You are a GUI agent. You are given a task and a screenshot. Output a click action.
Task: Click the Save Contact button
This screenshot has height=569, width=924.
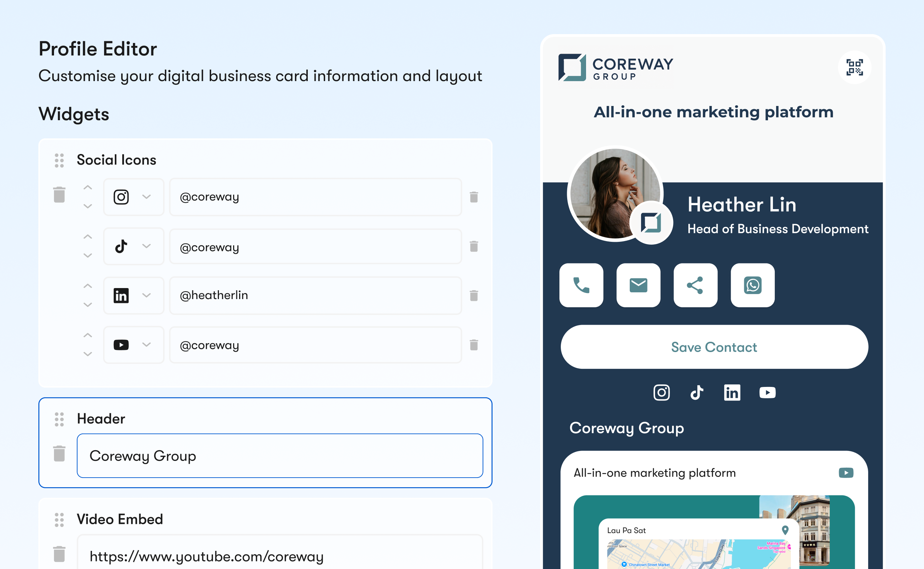715,347
